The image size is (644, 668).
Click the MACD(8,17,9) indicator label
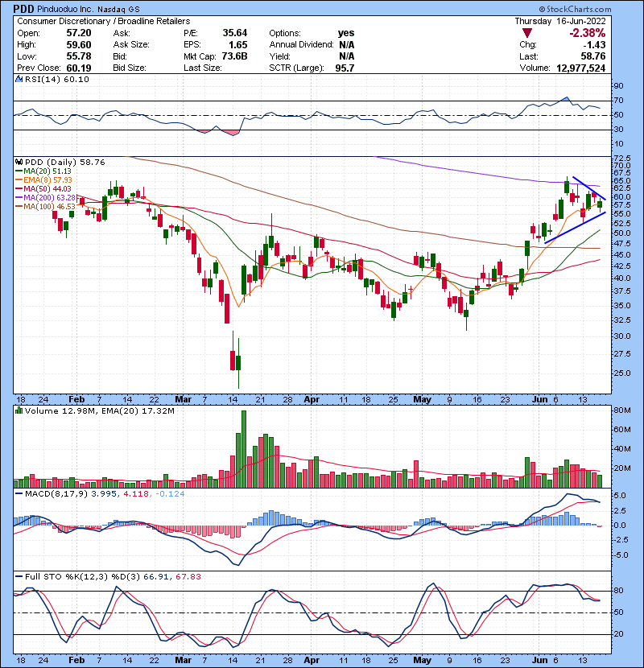56,494
